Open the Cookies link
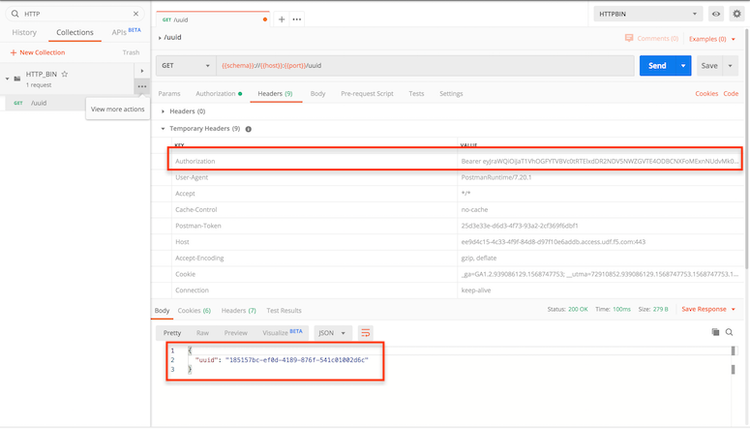The width and height of the screenshot is (750, 429). pyautogui.click(x=707, y=93)
